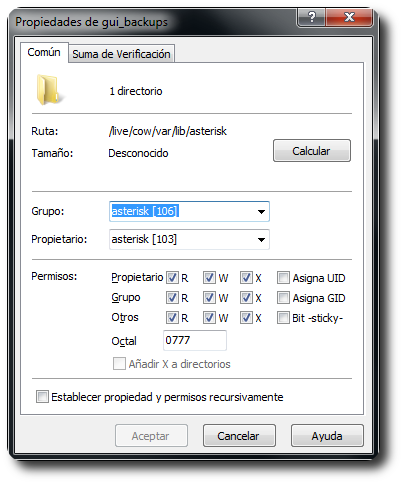Image resolution: width=403 pixels, height=484 pixels.
Task: Toggle Otros X execute permission
Action: 246,318
